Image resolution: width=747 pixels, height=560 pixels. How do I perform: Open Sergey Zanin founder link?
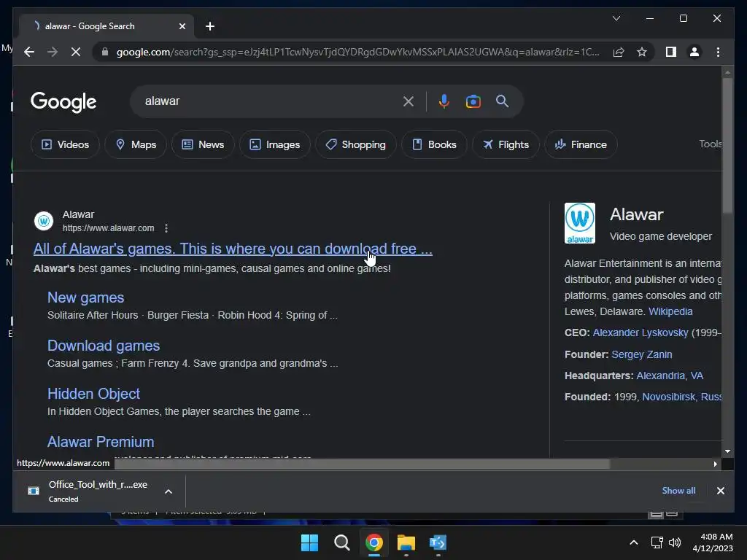[642, 354]
